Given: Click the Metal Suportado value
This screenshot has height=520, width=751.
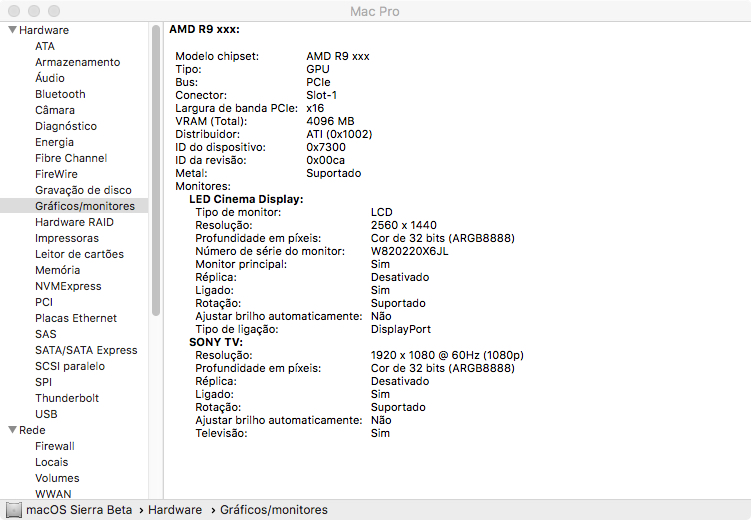Looking at the screenshot, I should pyautogui.click(x=334, y=173).
